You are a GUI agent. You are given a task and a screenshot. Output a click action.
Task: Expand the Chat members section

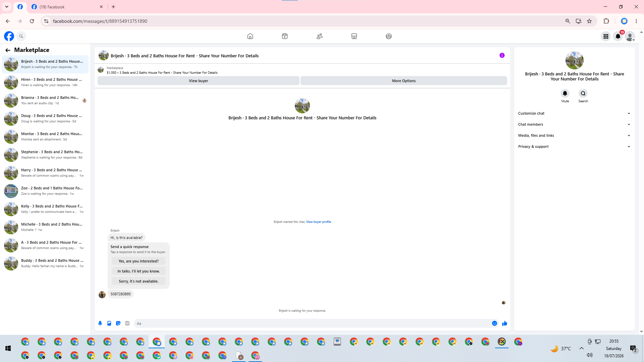click(574, 124)
